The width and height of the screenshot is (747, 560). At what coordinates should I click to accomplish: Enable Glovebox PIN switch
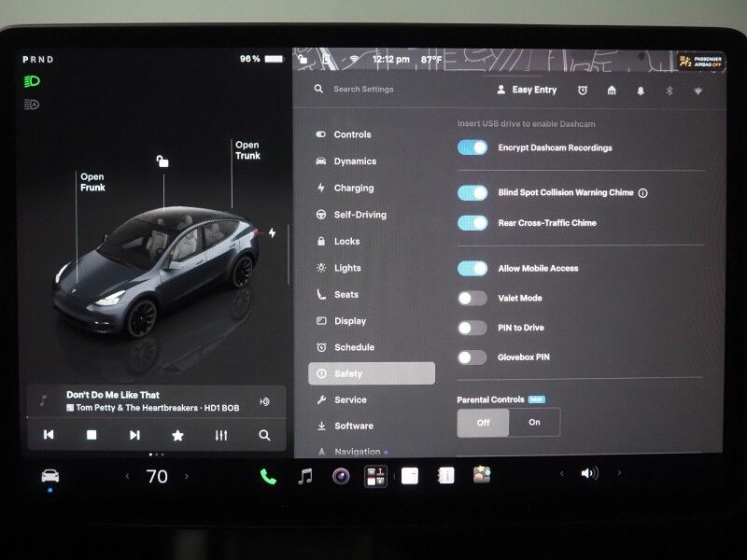click(x=472, y=357)
